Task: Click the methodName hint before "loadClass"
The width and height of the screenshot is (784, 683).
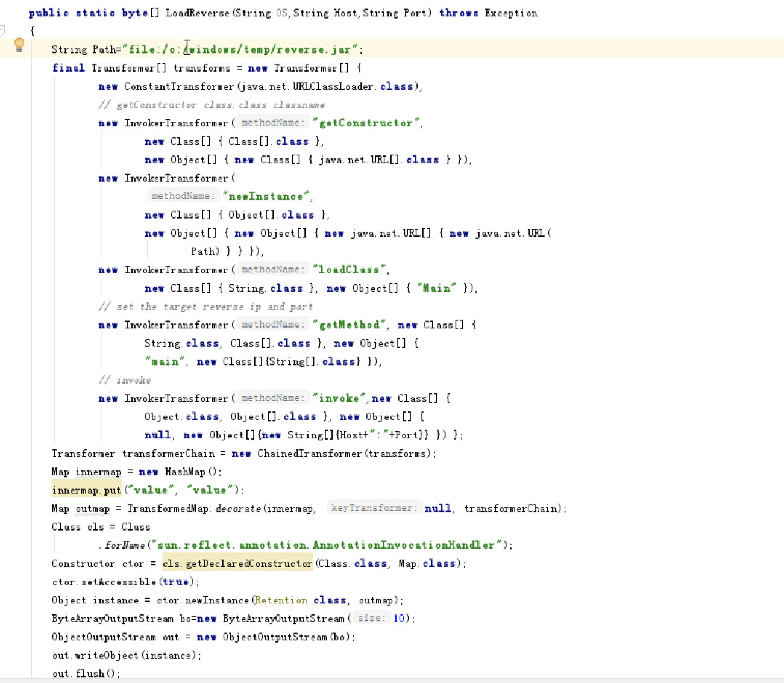Action: pos(273,270)
